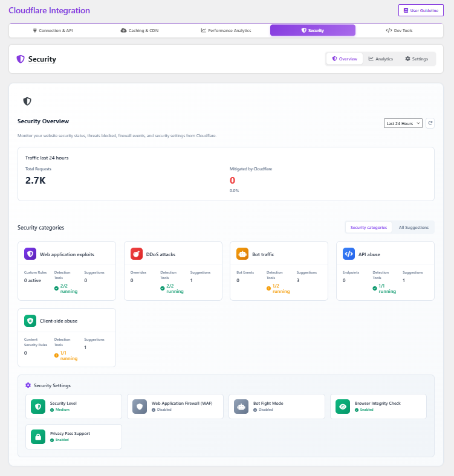Click the 2.7K total requests value
Screen dimensions: 454x476
point(36,181)
